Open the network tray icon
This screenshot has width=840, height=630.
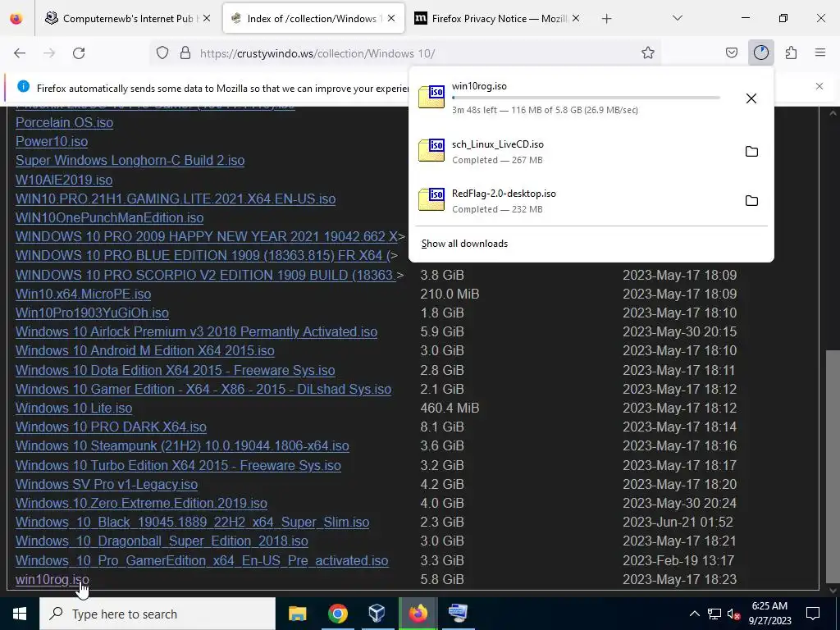(x=714, y=614)
